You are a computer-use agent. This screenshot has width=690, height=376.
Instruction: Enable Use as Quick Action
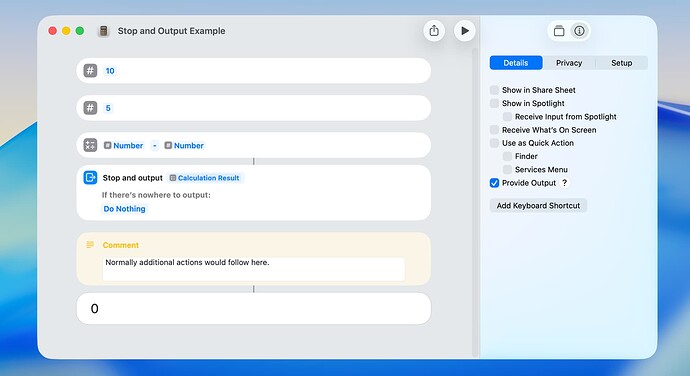coord(494,143)
